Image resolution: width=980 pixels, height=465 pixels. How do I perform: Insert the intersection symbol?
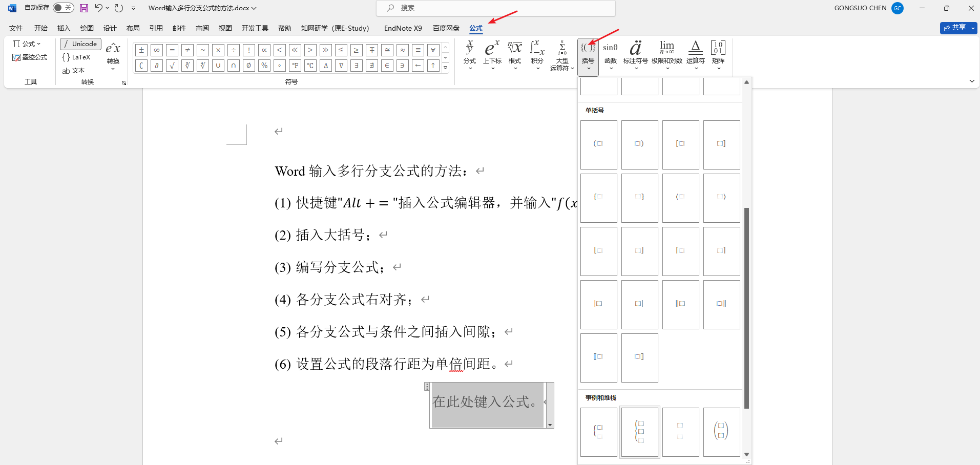click(x=234, y=66)
